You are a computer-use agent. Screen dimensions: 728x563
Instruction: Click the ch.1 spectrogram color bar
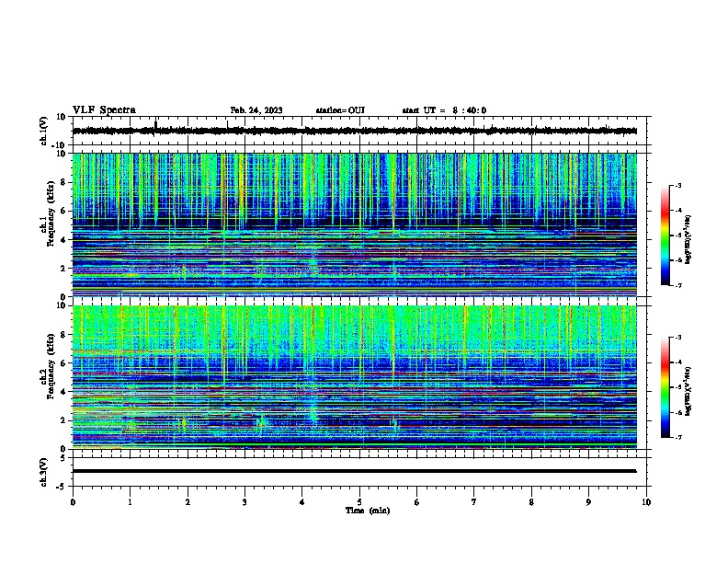tap(665, 236)
